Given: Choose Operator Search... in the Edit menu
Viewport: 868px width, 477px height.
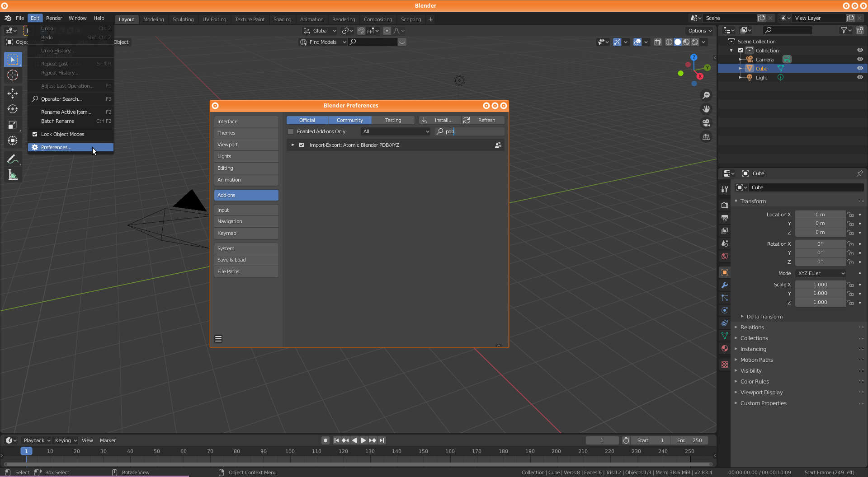Looking at the screenshot, I should (71, 99).
